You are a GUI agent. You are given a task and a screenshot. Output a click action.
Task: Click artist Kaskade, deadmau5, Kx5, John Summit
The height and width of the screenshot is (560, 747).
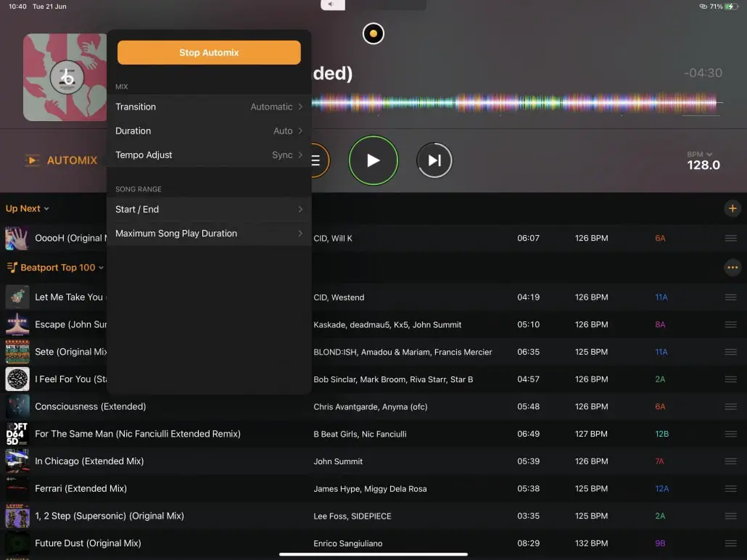(387, 324)
